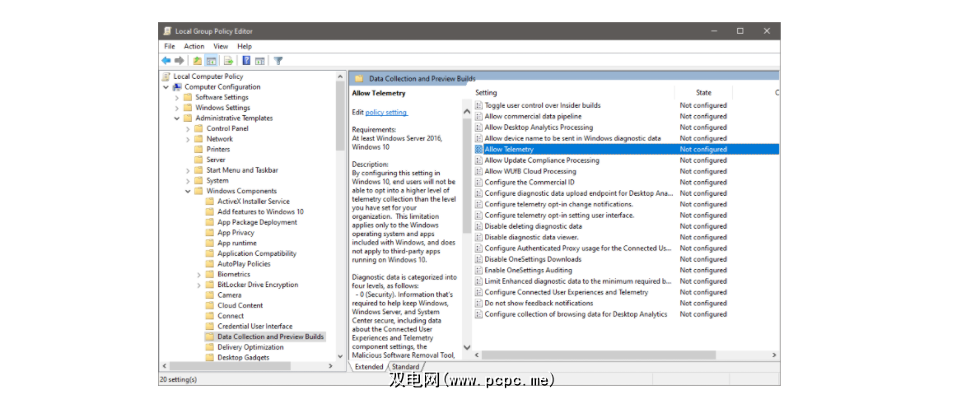Expand the Network folder

tap(188, 138)
